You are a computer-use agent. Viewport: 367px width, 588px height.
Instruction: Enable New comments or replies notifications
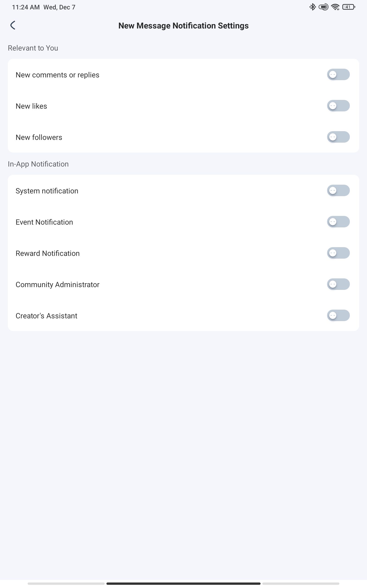(338, 75)
